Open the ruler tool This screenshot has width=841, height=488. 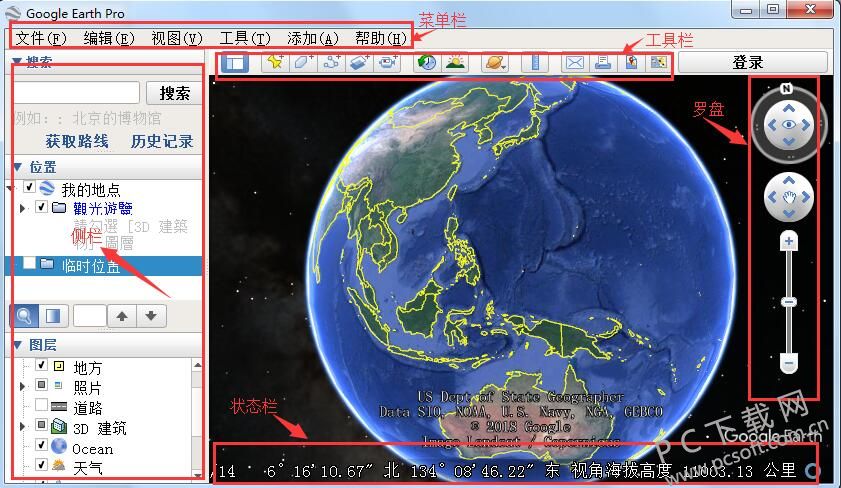(535, 62)
